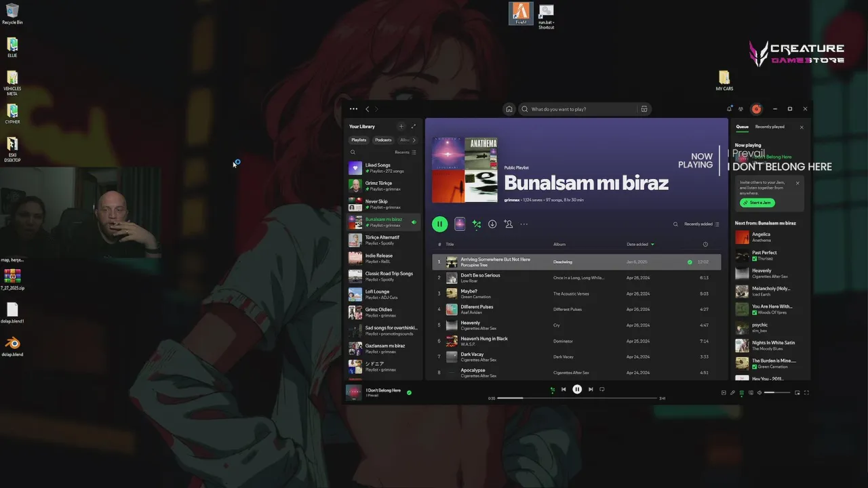This screenshot has width=868, height=488.
Task: Seek within the song progress bar
Action: tap(577, 399)
